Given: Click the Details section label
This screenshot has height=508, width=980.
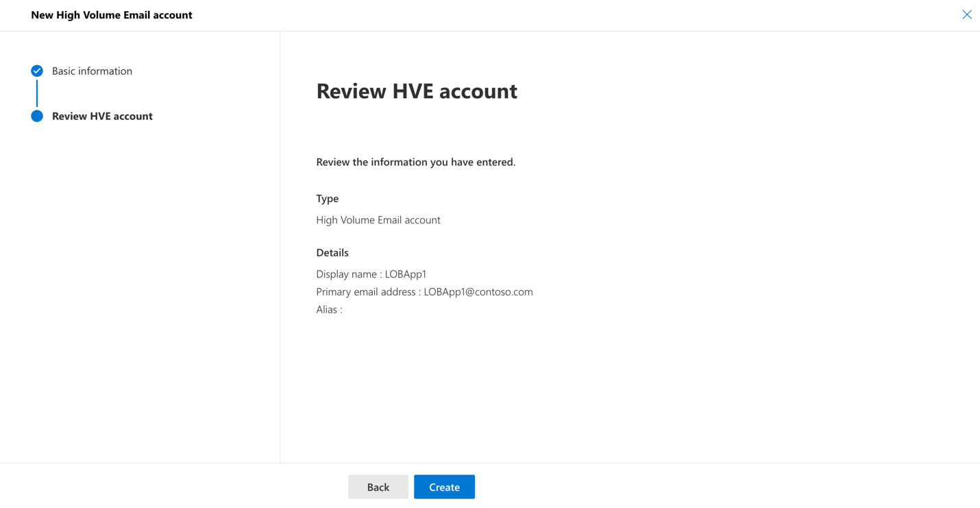Looking at the screenshot, I should tap(332, 253).
